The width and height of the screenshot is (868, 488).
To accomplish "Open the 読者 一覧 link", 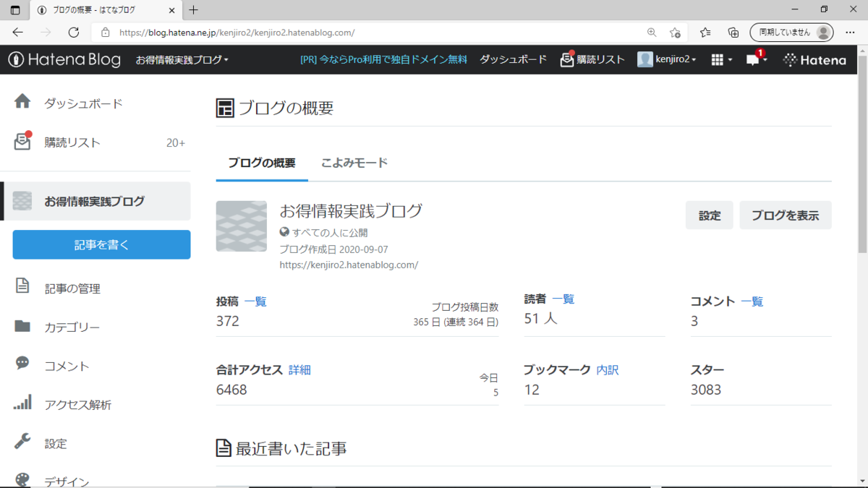I will pos(563,299).
